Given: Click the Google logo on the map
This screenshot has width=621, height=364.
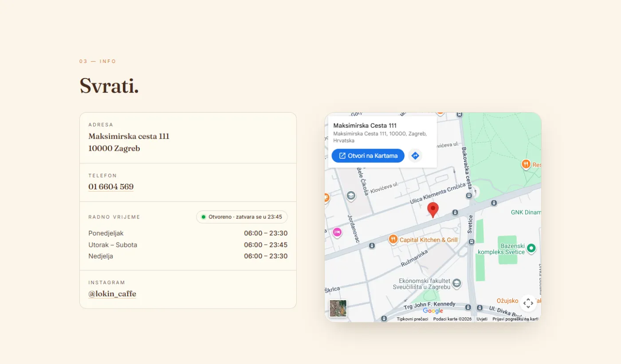Looking at the screenshot, I should pos(433,311).
